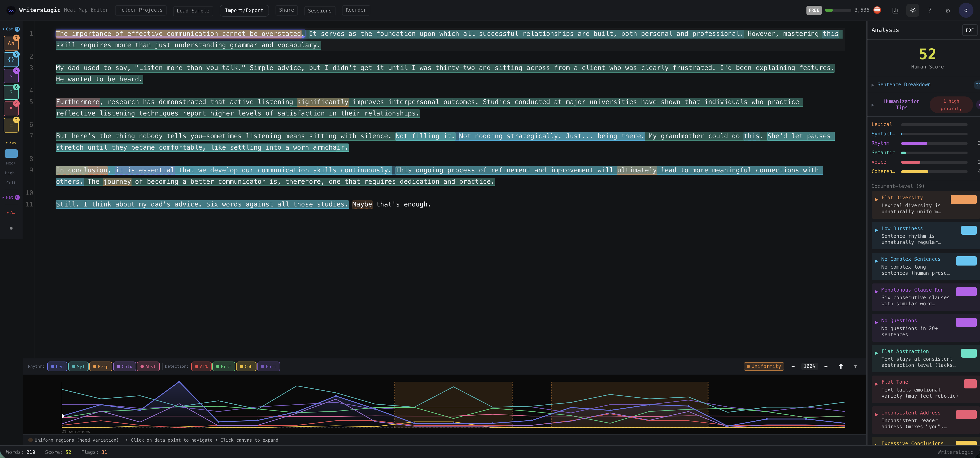Open the analytics bar chart icon

point(895,10)
